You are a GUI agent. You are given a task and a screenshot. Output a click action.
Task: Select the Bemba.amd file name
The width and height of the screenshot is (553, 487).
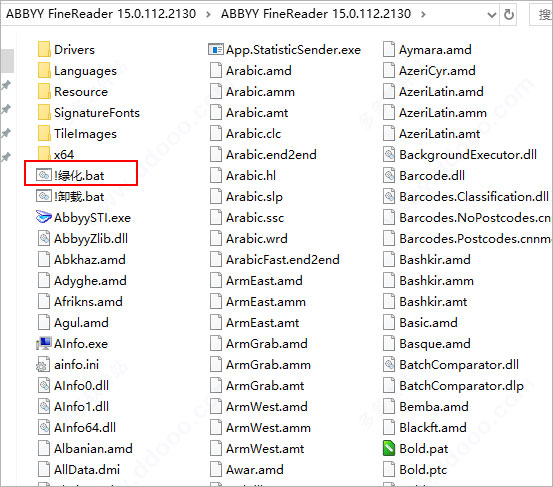[x=434, y=407]
